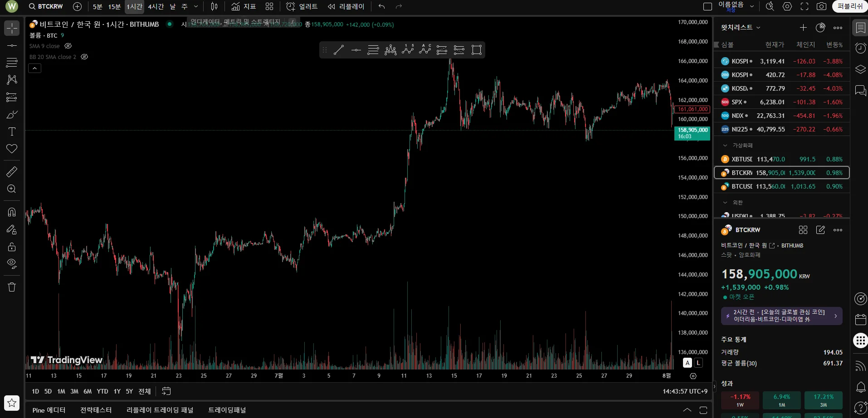Toggle hide all drawings eye icon
Viewport: 868px width, 418px height.
(x=12, y=264)
